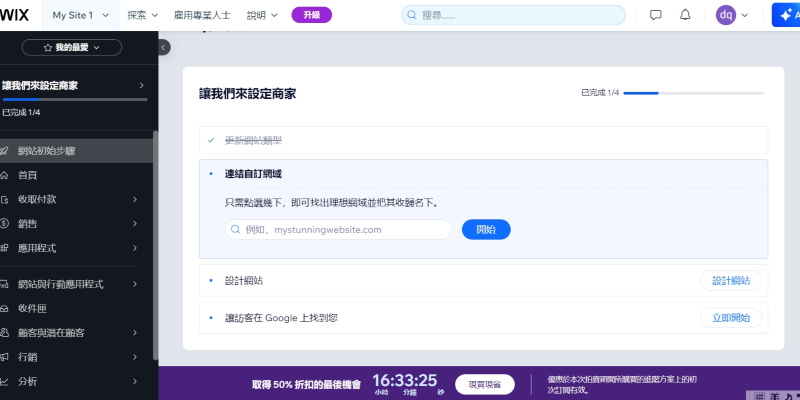This screenshot has width=800, height=400.
Task: Collapse the sidebar with arrow handle
Action: [x=163, y=47]
